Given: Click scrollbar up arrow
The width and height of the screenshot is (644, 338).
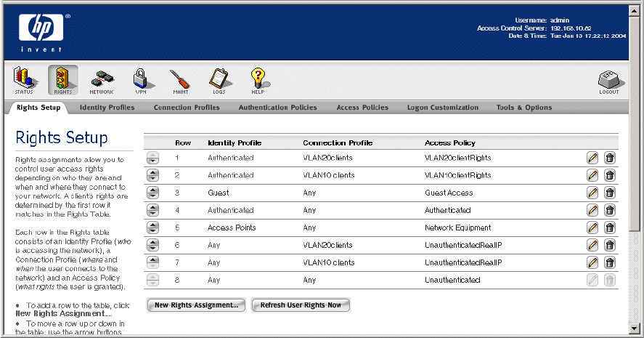Looking at the screenshot, I should [x=634, y=11].
